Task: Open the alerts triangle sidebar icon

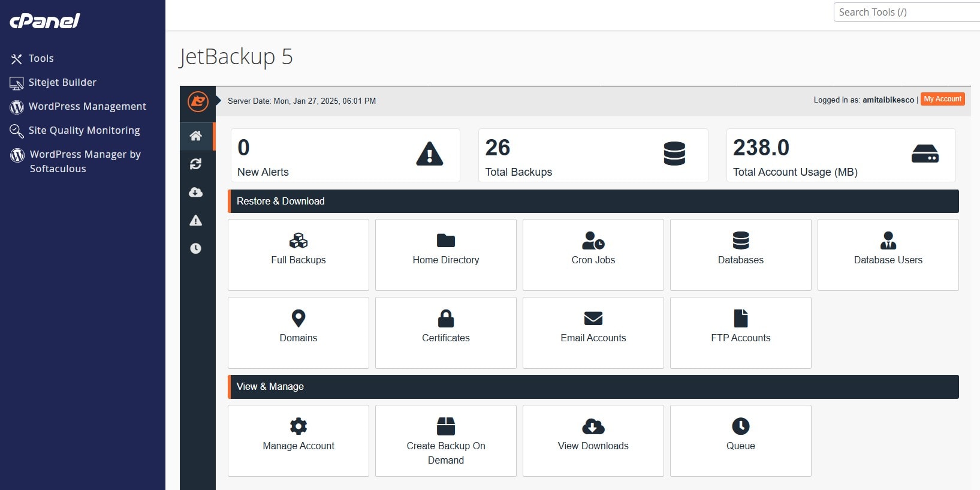Action: pyautogui.click(x=196, y=220)
